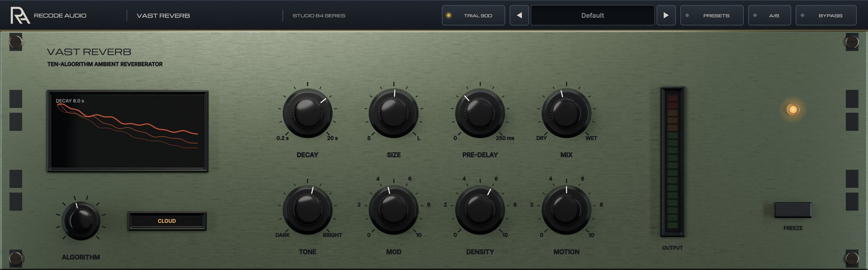868x270 pixels.
Task: Click the Vast Reverb title in header
Action: [163, 16]
